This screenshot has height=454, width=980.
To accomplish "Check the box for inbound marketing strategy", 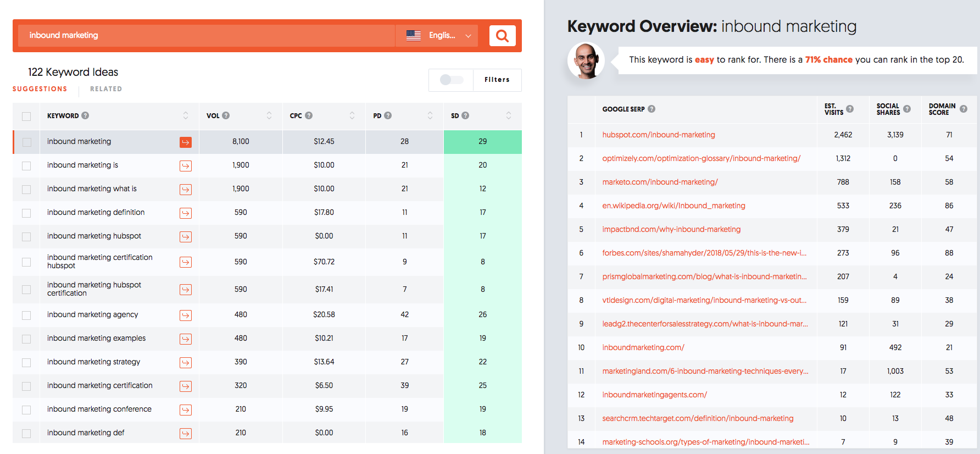I will [x=26, y=363].
